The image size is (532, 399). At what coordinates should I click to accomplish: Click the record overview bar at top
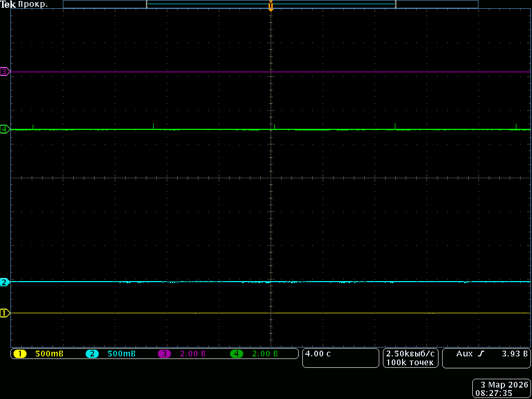[x=270, y=4]
